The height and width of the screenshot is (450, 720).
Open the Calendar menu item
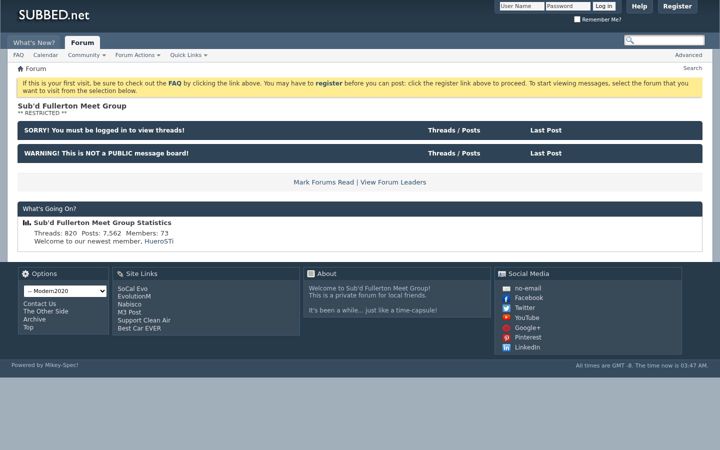point(45,55)
